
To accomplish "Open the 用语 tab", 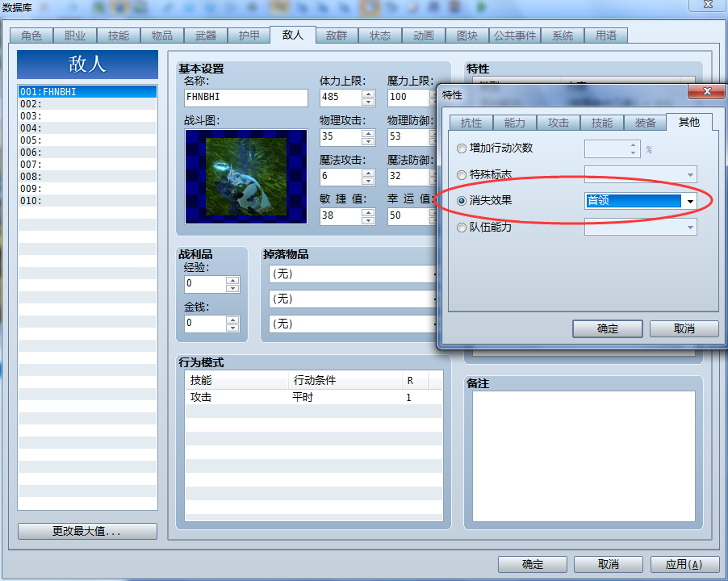I will (x=606, y=36).
